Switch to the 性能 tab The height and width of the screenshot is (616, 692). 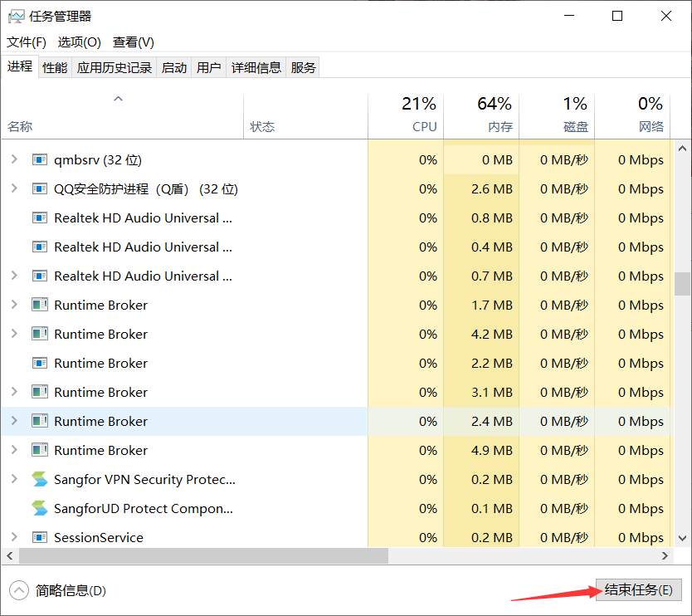[55, 67]
